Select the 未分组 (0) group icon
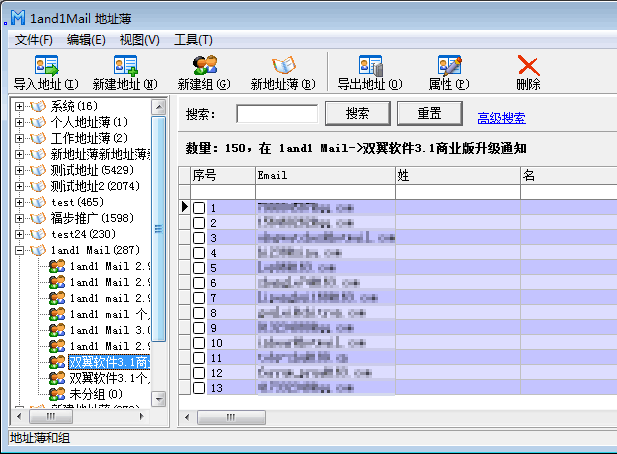The image size is (617, 454). pos(58,394)
